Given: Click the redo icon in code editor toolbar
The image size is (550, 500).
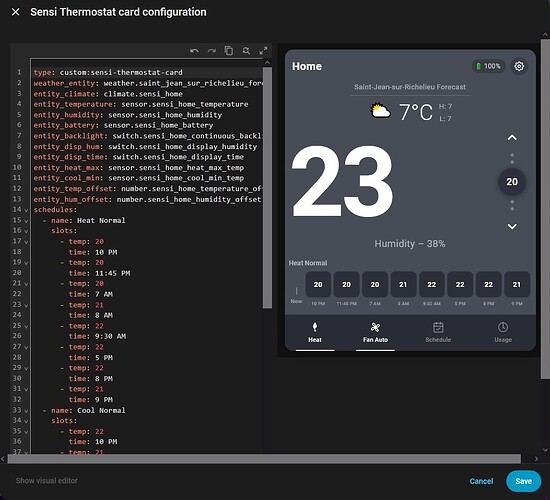Looking at the screenshot, I should coord(212,51).
